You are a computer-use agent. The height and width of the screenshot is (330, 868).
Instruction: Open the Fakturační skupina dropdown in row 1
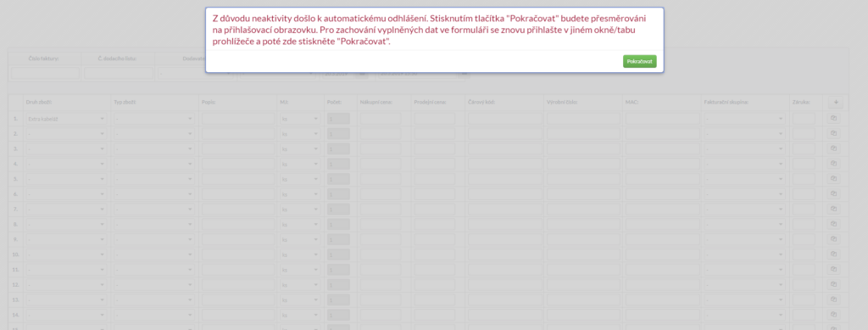click(x=744, y=119)
